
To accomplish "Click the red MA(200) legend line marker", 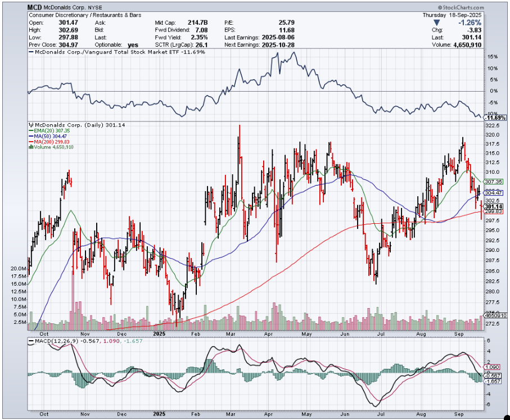I will [x=31, y=142].
